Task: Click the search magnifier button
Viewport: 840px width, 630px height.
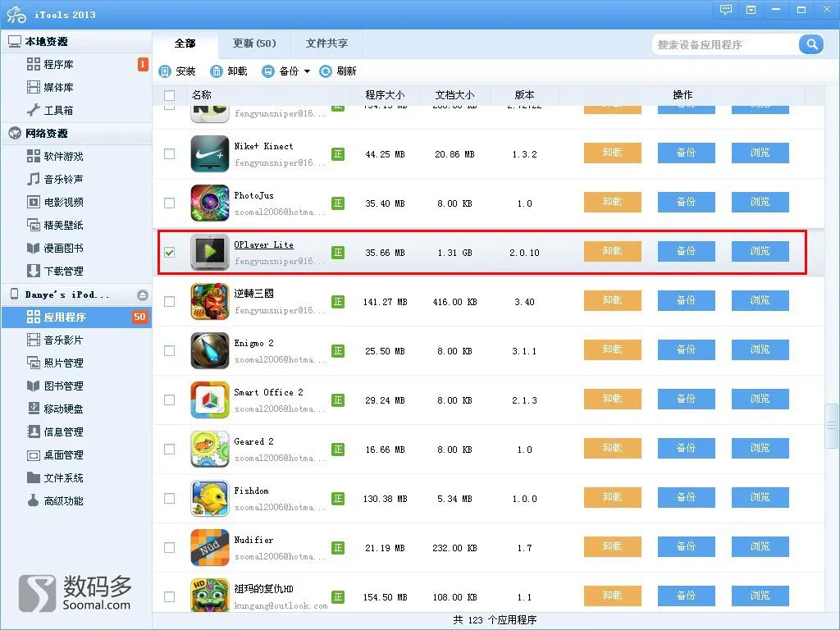Action: [811, 44]
